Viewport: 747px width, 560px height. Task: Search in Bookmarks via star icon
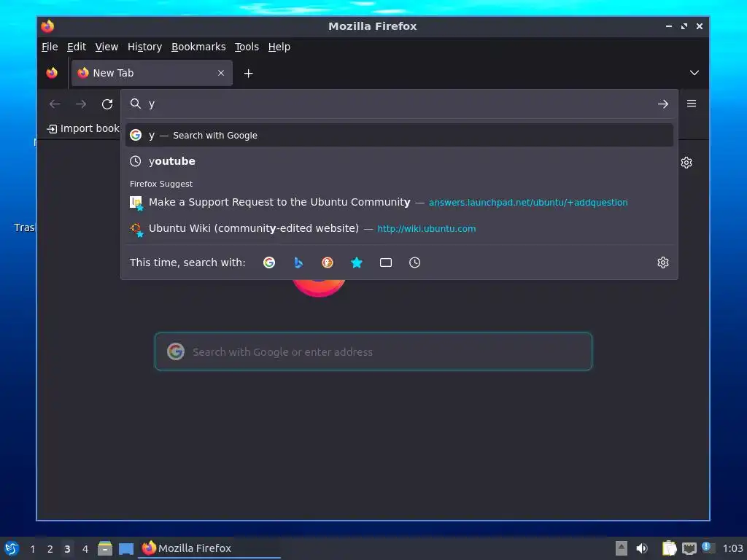(x=356, y=262)
